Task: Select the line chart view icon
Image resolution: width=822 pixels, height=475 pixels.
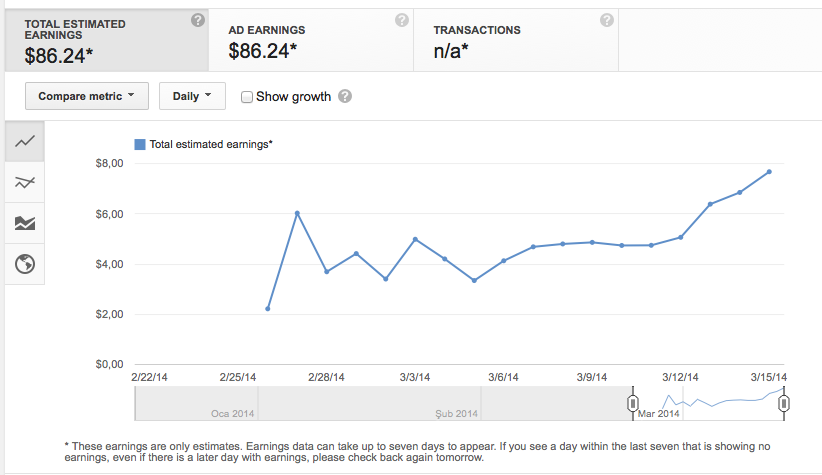Action: [x=25, y=141]
